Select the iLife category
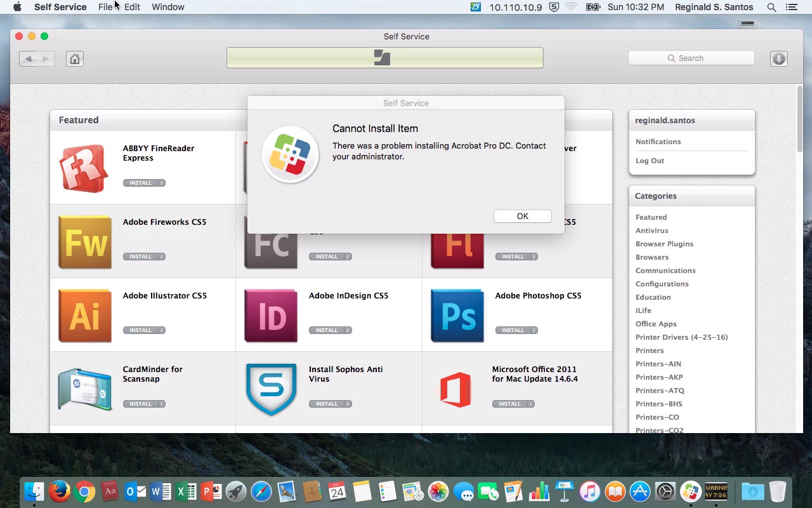Image resolution: width=812 pixels, height=508 pixels. point(643,311)
